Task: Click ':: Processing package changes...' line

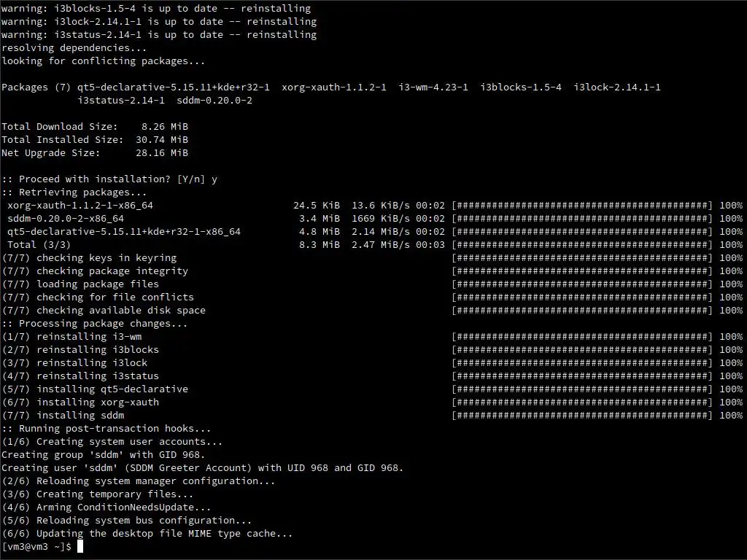Action: pyautogui.click(x=94, y=323)
